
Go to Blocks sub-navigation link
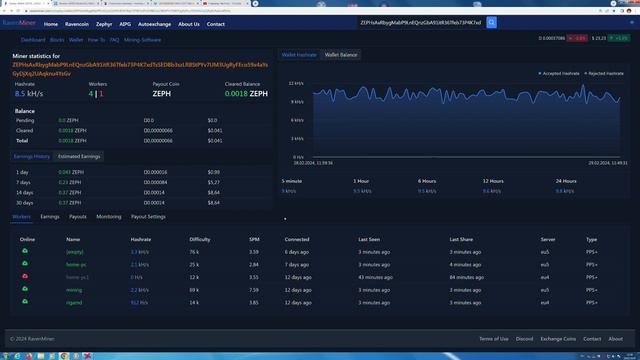click(x=57, y=40)
